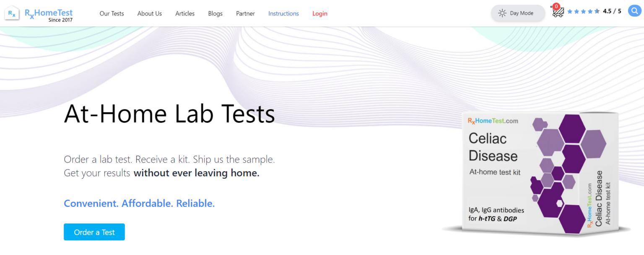Go to the Partner page
This screenshot has height=255, width=644.
click(x=245, y=13)
